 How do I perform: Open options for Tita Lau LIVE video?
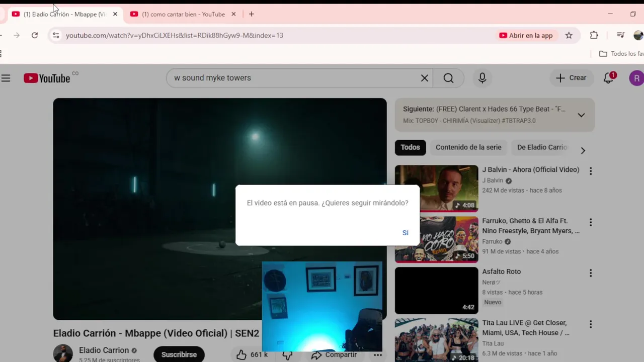pos(591,324)
